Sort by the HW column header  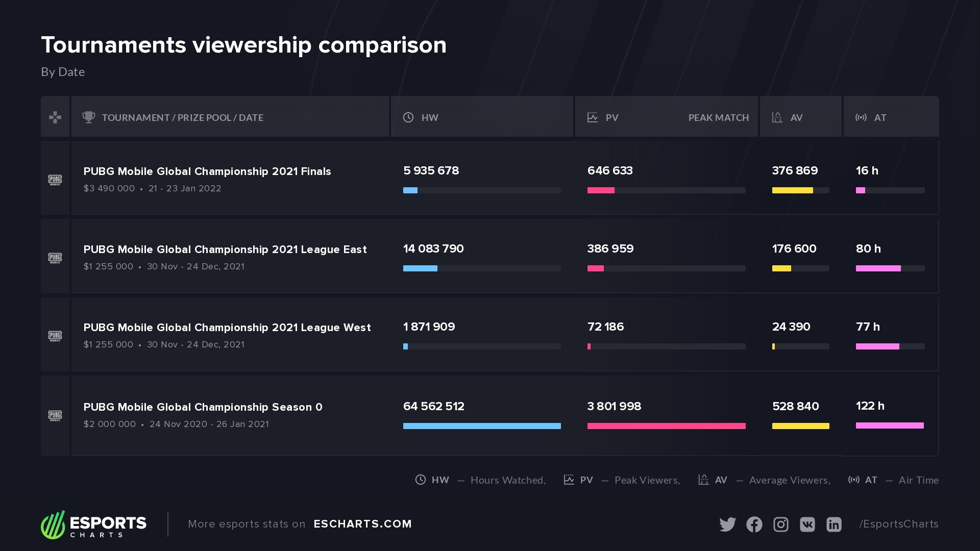pos(429,118)
